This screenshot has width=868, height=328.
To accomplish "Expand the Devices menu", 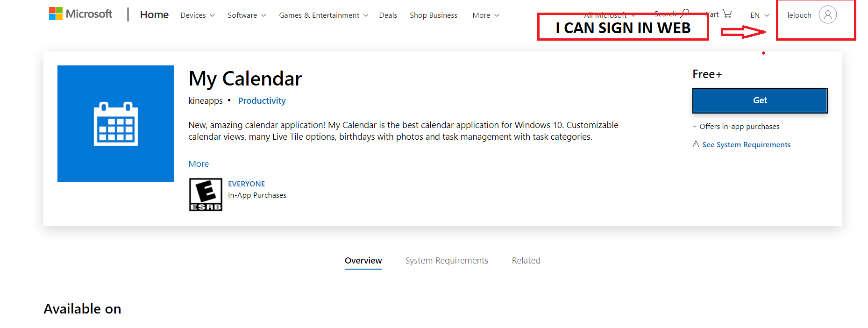I will click(x=198, y=15).
